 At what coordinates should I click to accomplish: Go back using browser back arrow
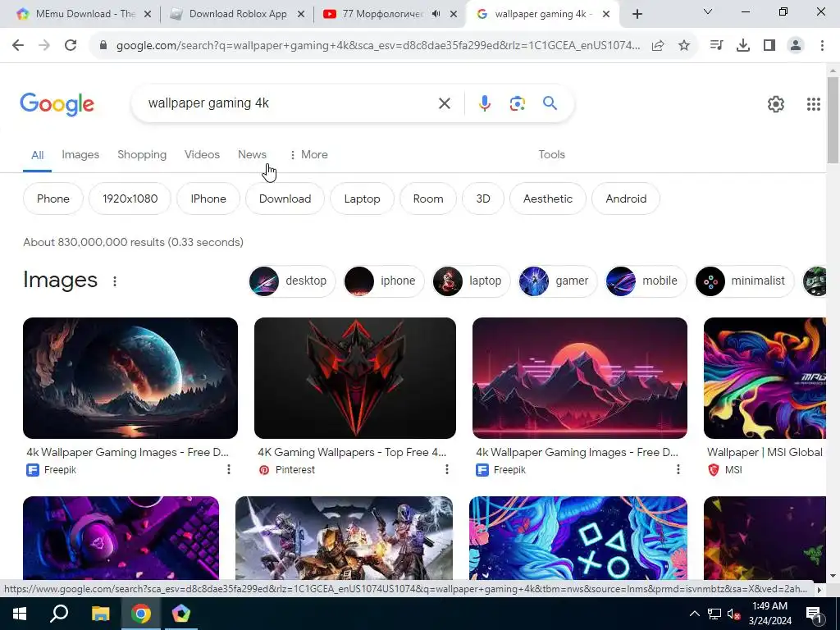click(x=18, y=46)
